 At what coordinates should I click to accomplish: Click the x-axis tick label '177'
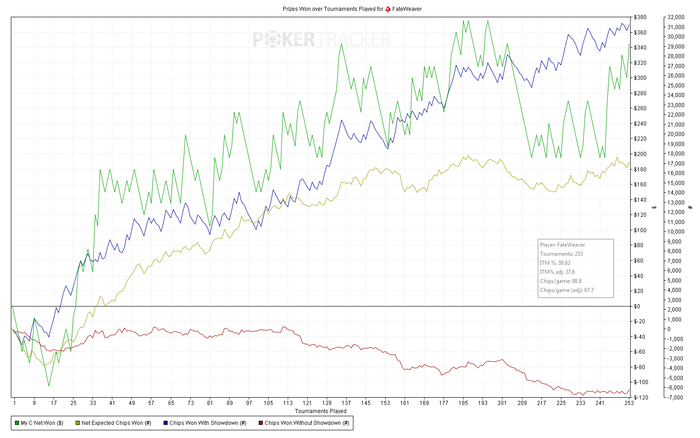(444, 403)
